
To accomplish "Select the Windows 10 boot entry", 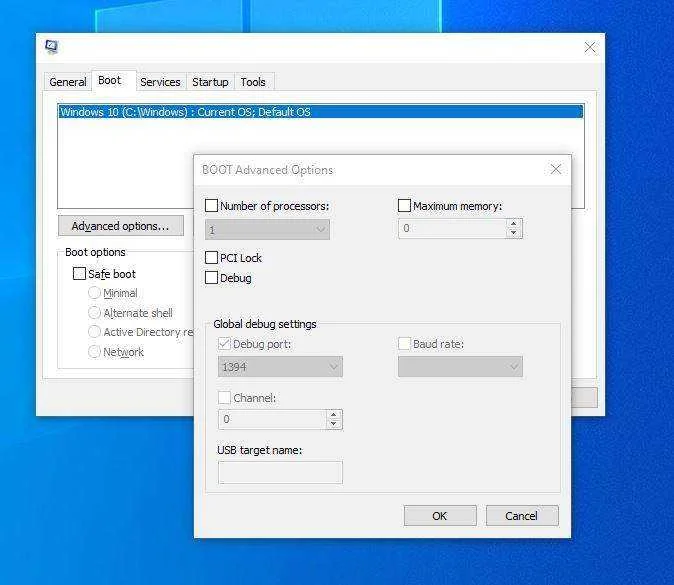I will 321,112.
